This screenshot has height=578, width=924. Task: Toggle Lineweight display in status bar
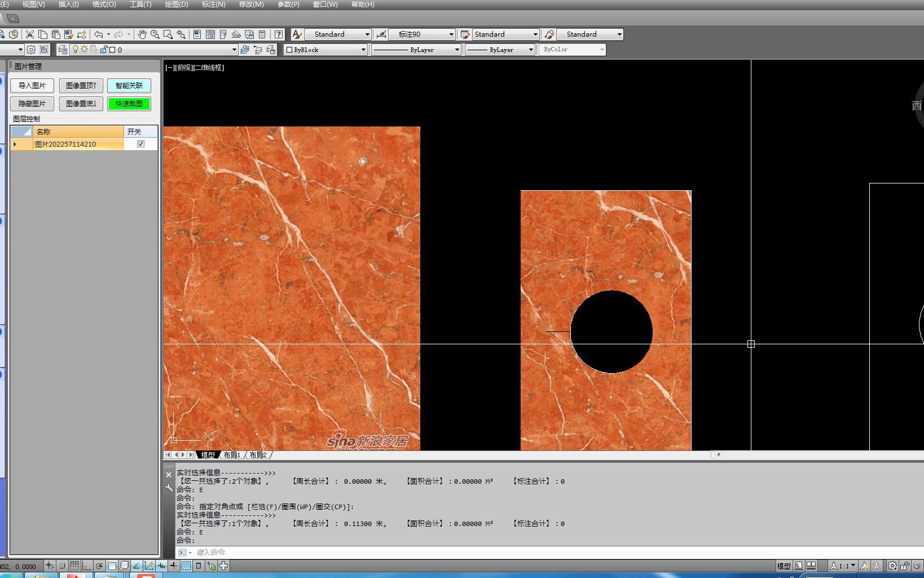point(174,566)
